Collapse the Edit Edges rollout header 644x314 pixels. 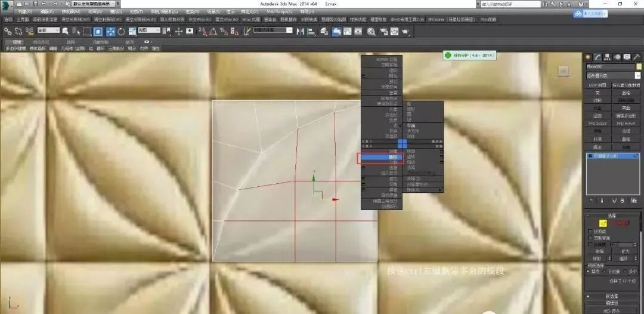(x=612, y=303)
